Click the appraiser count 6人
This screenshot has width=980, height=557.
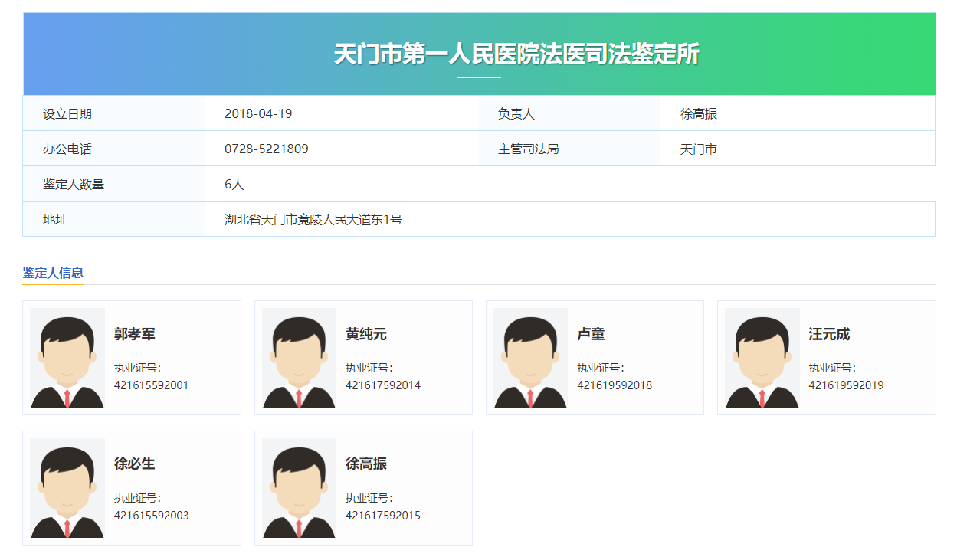[234, 184]
